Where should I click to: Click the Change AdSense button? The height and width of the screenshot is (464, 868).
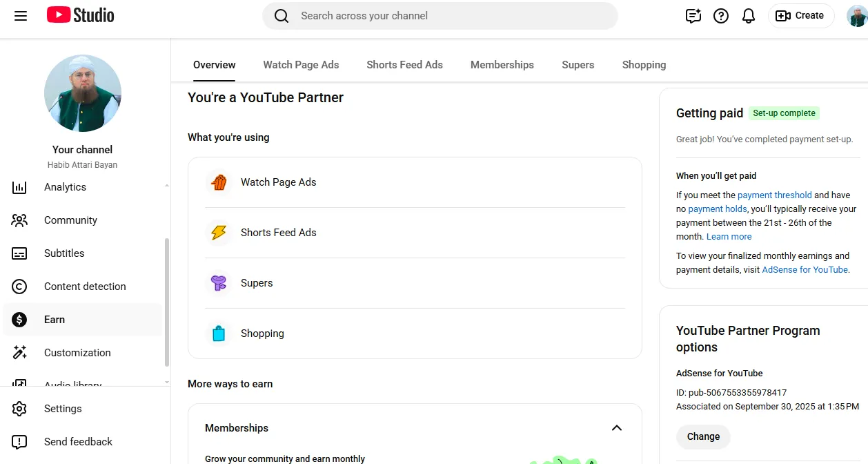tap(703, 436)
